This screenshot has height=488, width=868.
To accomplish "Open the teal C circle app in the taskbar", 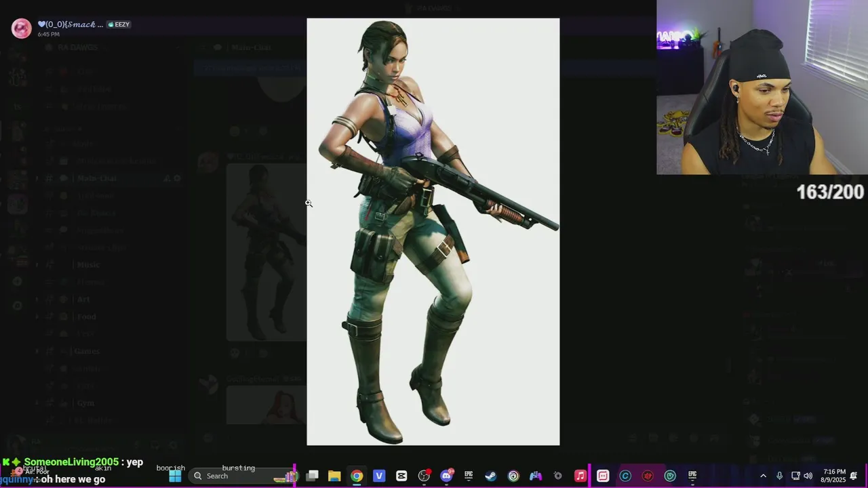I will tap(625, 476).
